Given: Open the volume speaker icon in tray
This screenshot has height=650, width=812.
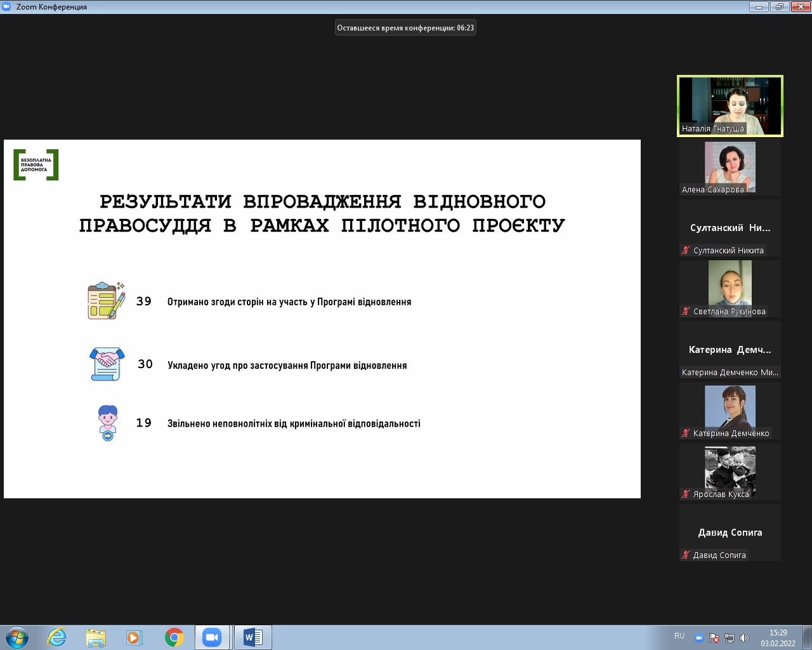Looking at the screenshot, I should click(744, 638).
